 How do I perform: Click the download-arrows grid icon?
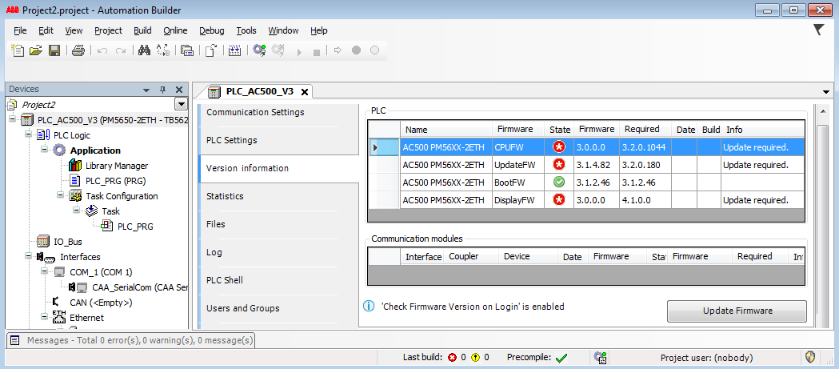pyautogui.click(x=235, y=50)
